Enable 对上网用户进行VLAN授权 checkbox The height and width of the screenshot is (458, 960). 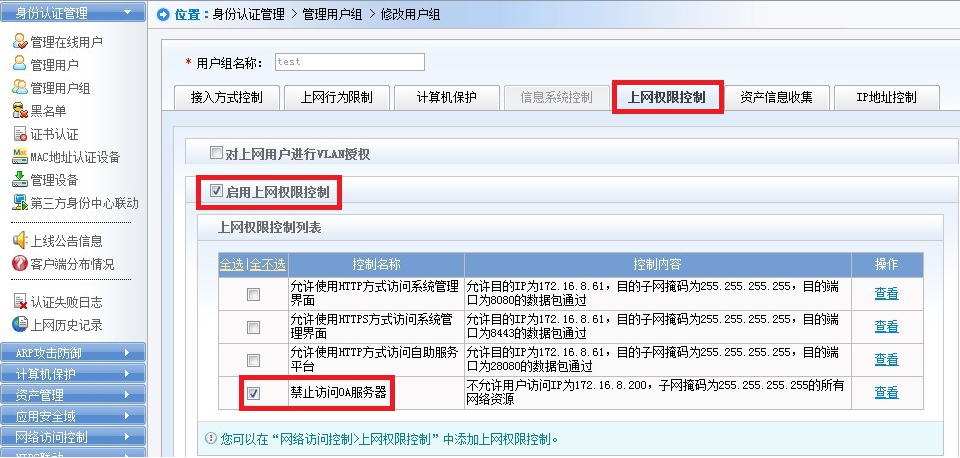pos(216,153)
